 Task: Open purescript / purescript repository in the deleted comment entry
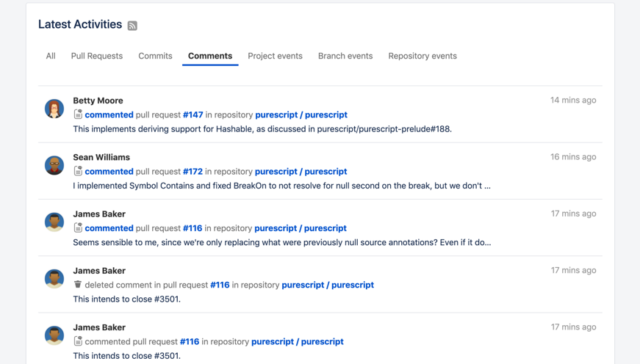[x=328, y=285]
